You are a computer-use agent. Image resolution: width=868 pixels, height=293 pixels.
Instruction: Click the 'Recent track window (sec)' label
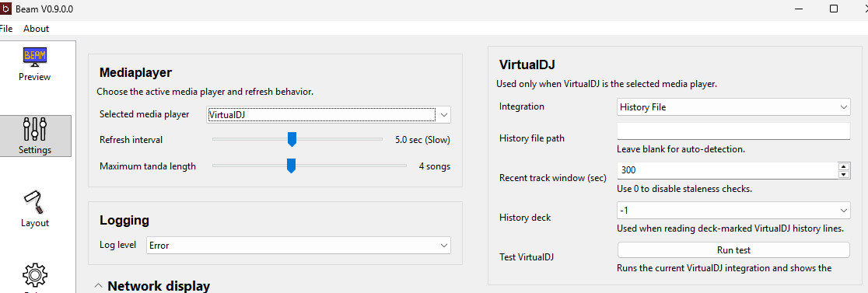[x=552, y=178]
